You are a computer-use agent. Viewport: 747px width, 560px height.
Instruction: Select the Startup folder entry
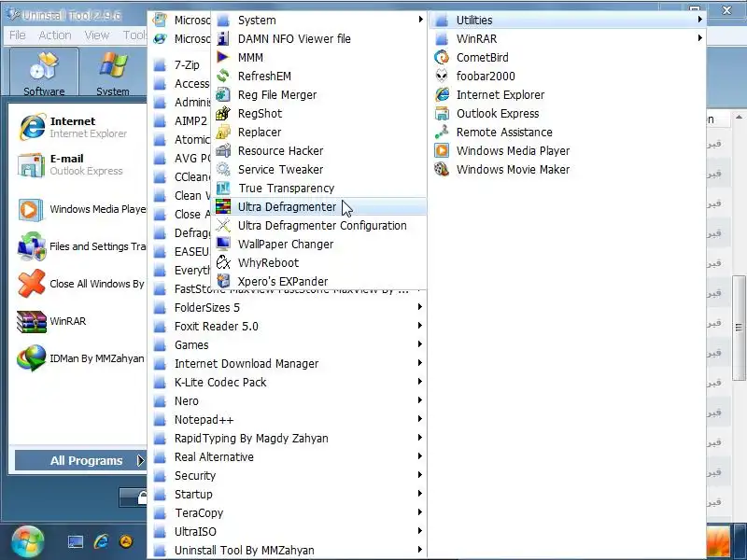[x=288, y=495]
